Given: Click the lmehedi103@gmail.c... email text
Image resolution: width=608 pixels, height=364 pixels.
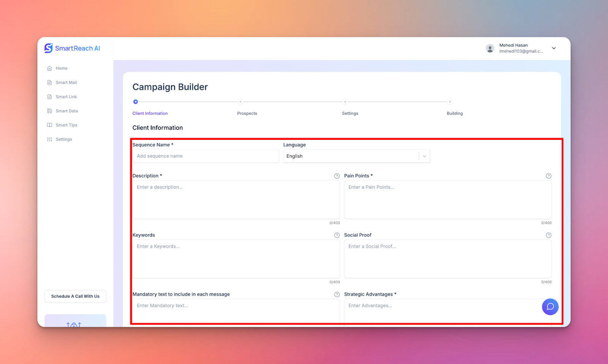Looking at the screenshot, I should point(521,51).
